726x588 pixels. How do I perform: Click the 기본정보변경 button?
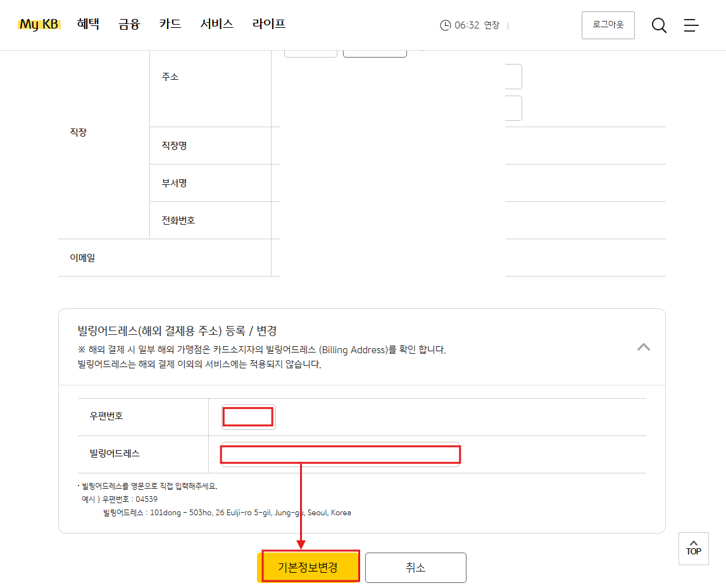click(308, 567)
